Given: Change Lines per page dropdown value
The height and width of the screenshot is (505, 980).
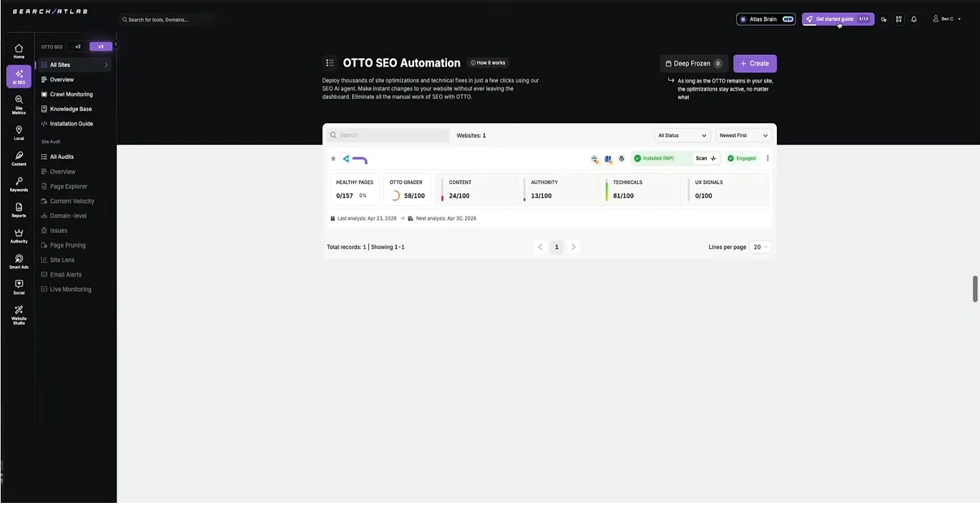Looking at the screenshot, I should tap(760, 247).
